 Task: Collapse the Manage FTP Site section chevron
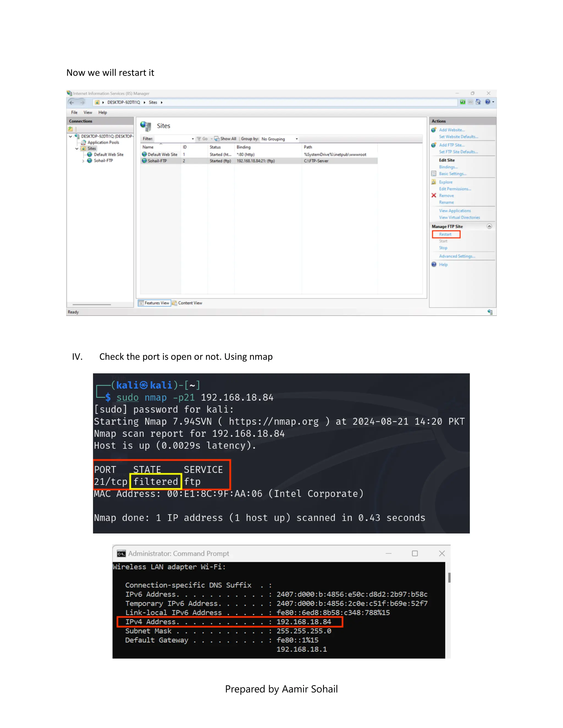tap(489, 226)
